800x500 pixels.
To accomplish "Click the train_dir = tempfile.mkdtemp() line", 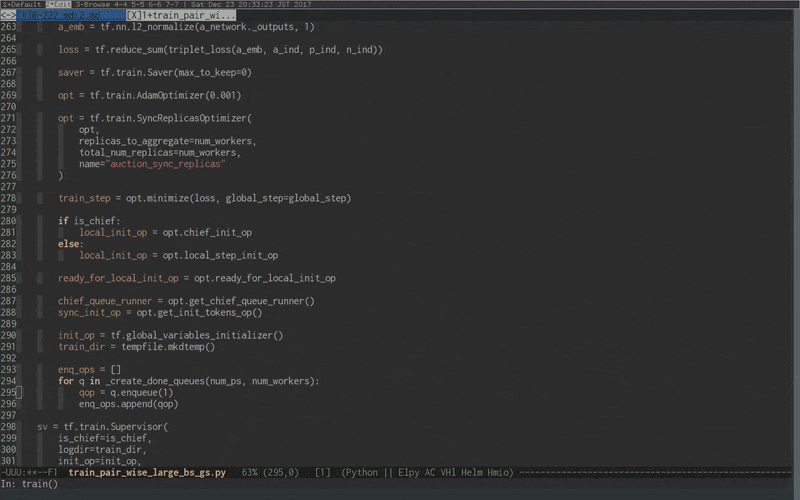I will point(136,346).
